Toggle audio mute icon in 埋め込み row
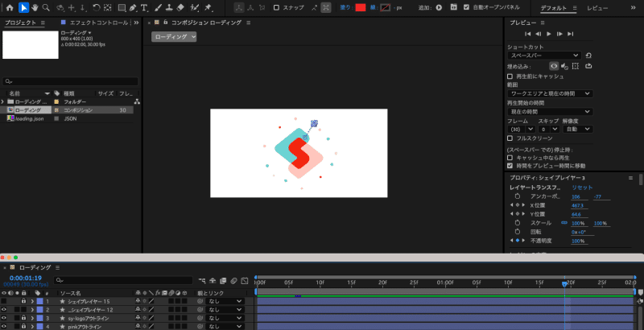Viewport: 644px width, 330px height. coord(564,66)
